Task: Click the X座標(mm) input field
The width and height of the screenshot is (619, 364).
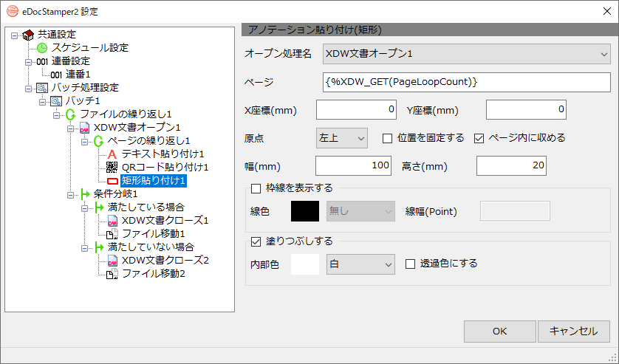Action: pos(356,110)
